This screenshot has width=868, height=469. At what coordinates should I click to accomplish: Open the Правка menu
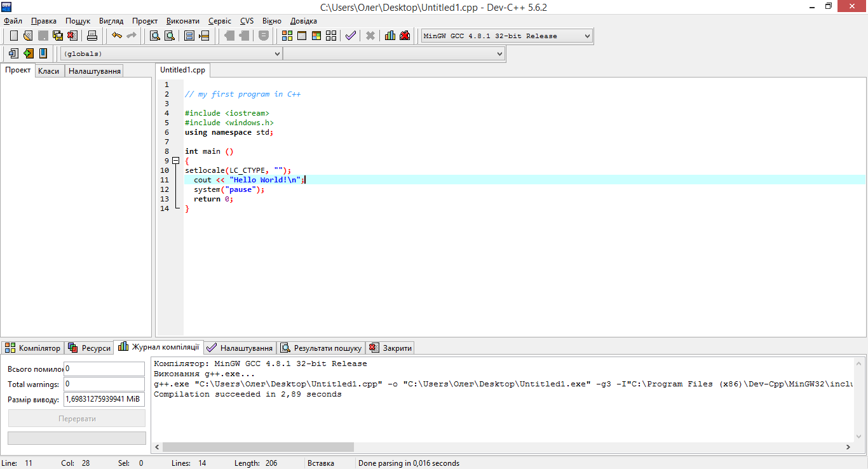[44, 21]
